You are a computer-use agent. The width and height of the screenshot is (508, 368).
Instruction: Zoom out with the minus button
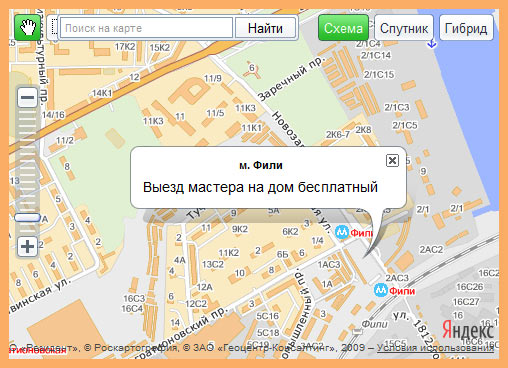27,98
